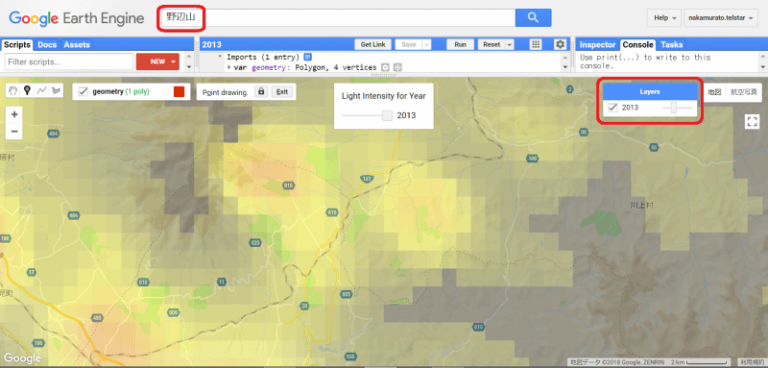Open the Reset button dropdown arrow
This screenshot has width=768, height=368.
click(x=510, y=45)
